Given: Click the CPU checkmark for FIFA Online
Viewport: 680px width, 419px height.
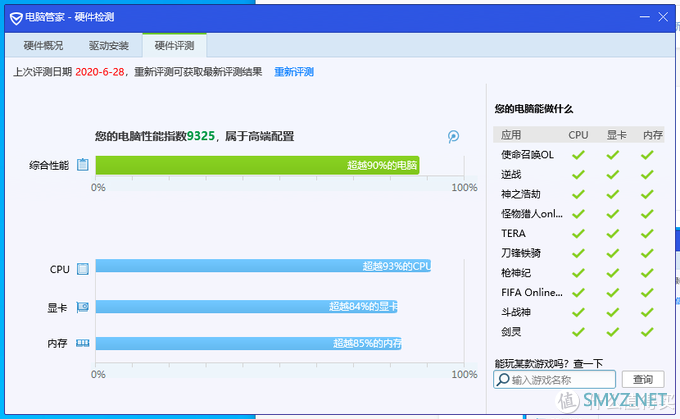Looking at the screenshot, I should point(578,292).
